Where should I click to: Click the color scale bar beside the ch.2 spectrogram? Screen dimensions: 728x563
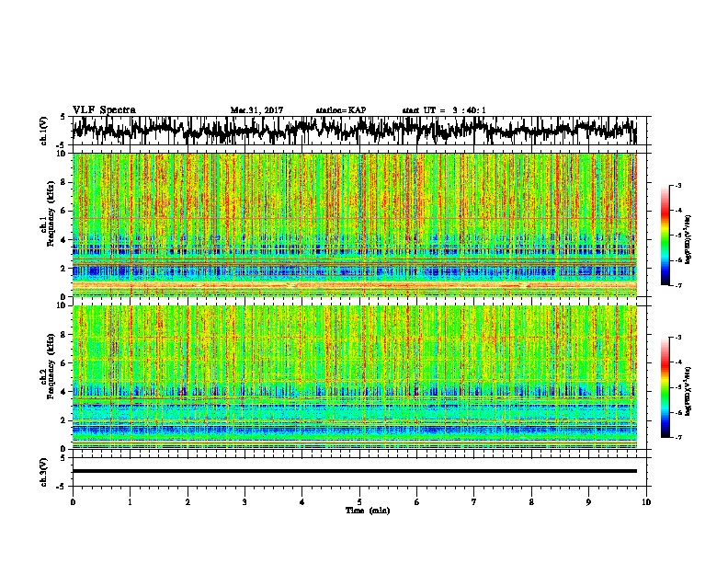point(665,387)
